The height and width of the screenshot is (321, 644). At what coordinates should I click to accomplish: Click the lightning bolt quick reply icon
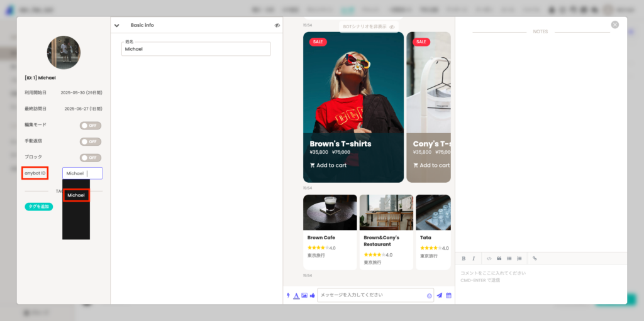[288, 295]
